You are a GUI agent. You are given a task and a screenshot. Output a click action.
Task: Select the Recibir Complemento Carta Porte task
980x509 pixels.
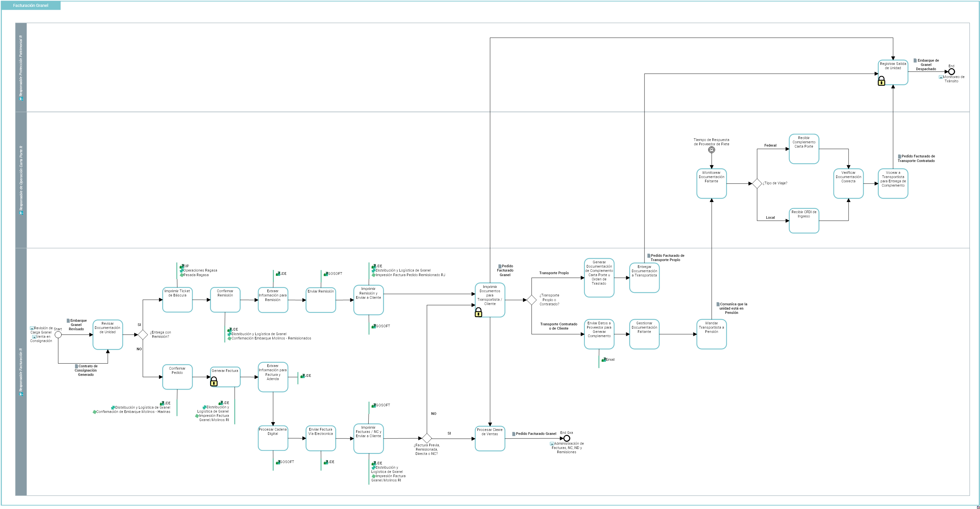point(804,149)
